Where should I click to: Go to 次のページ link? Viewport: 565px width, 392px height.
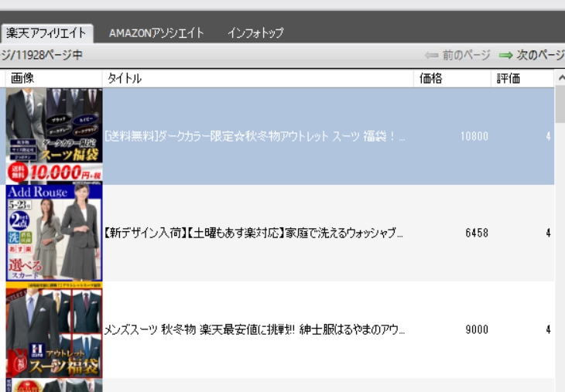[540, 55]
